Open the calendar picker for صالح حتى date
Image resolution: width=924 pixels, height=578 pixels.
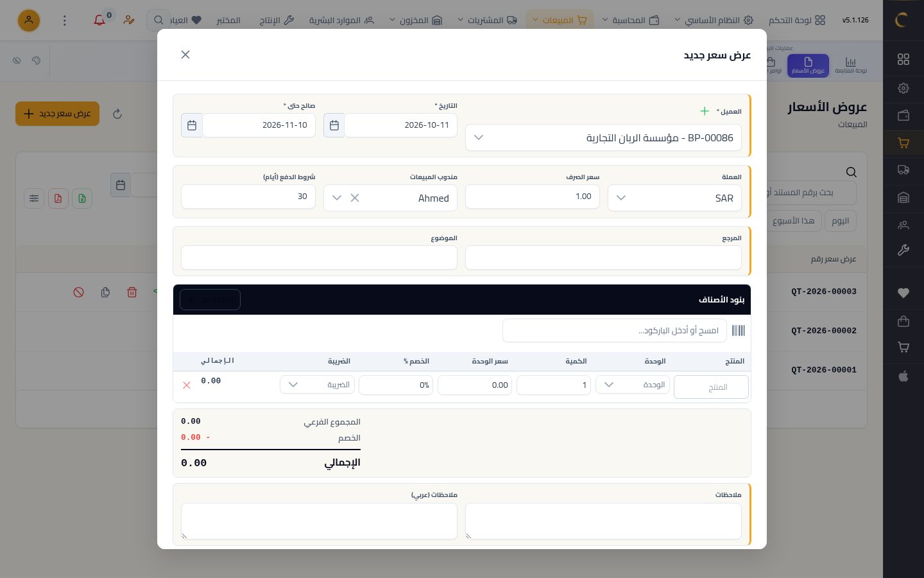[x=192, y=125]
